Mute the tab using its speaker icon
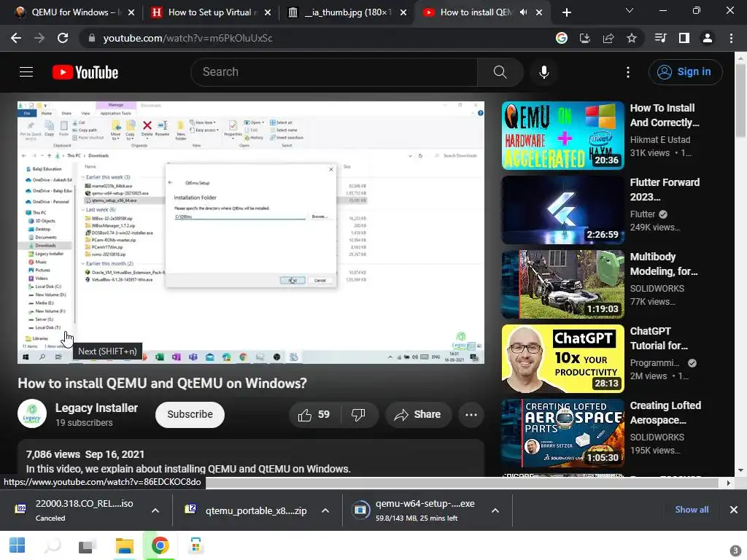 tap(524, 12)
